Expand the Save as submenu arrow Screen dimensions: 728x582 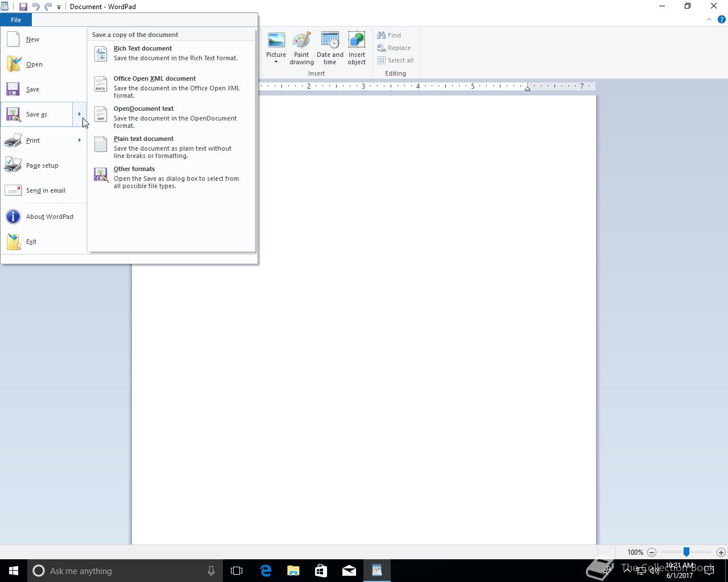pyautogui.click(x=80, y=114)
